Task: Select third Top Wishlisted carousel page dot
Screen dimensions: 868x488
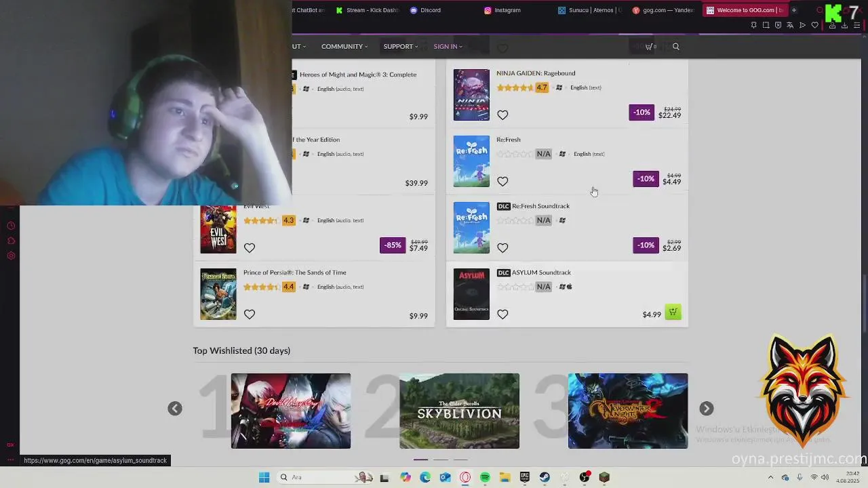Action: coord(460,460)
